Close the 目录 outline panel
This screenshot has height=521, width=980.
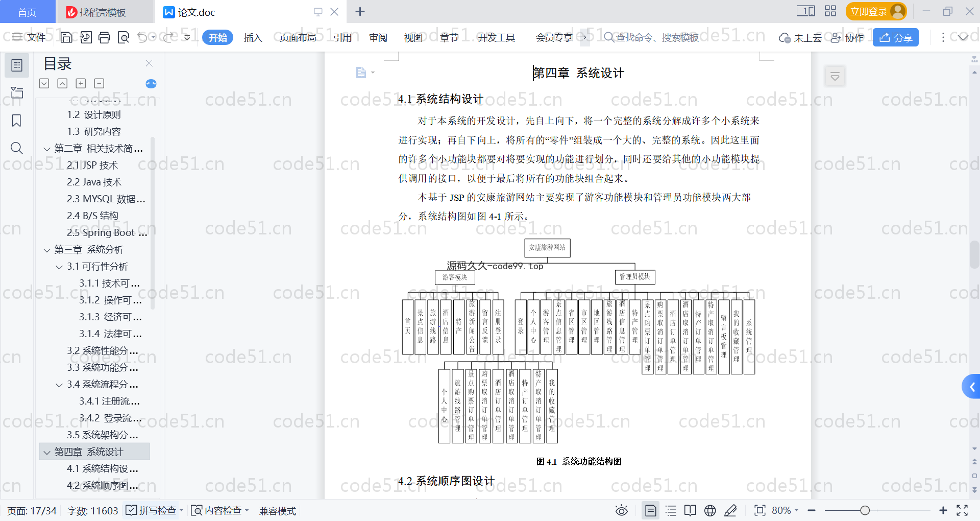click(149, 63)
